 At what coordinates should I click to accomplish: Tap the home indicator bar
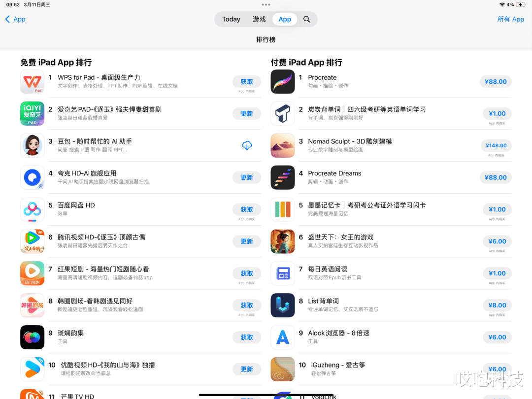click(266, 395)
